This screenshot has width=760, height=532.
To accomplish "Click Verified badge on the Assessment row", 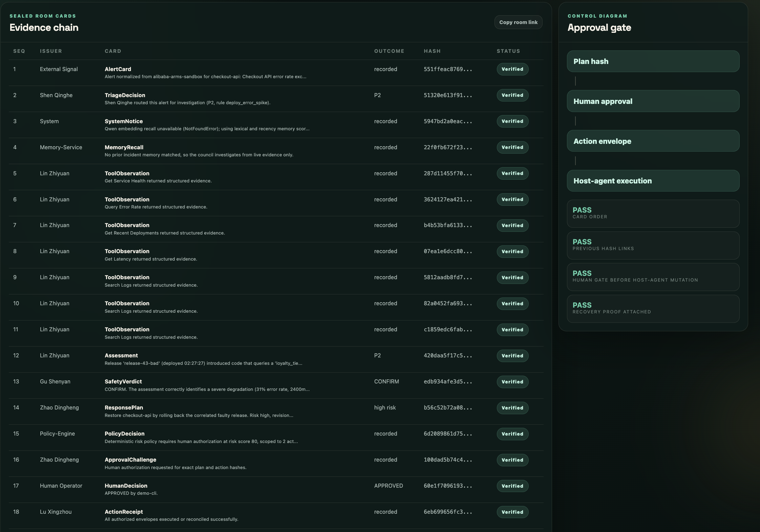I will 512,356.
